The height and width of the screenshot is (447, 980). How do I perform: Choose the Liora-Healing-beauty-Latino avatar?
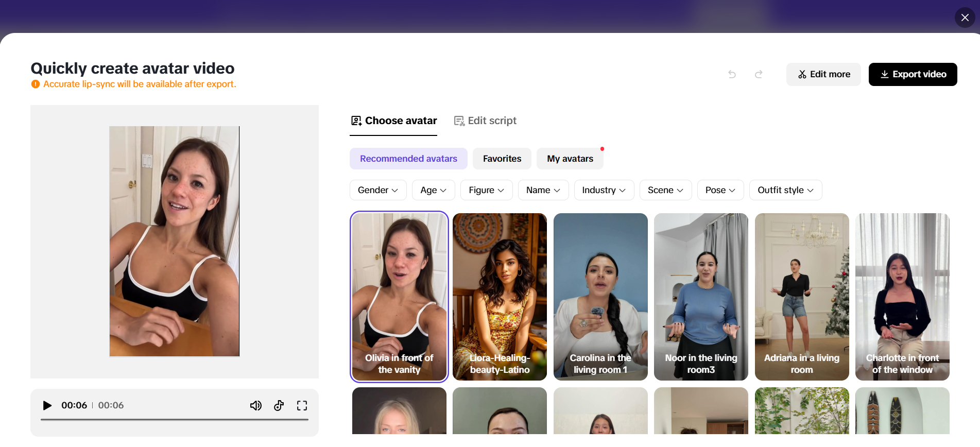point(500,297)
